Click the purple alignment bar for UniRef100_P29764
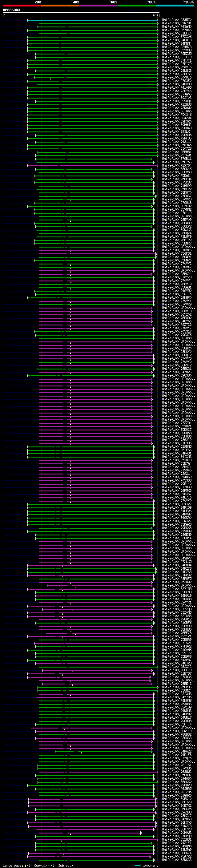Image resolution: width=197 pixels, height=868 pixels. click(93, 165)
